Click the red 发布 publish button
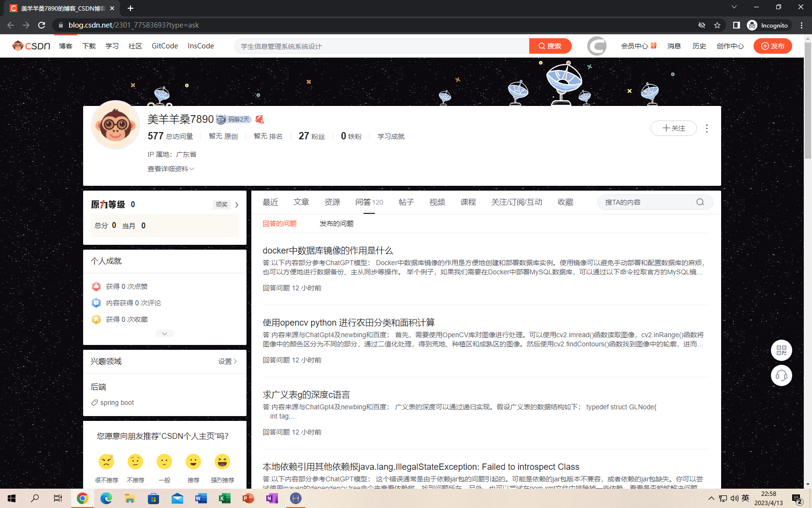Viewport: 812px width, 508px height. click(x=772, y=46)
